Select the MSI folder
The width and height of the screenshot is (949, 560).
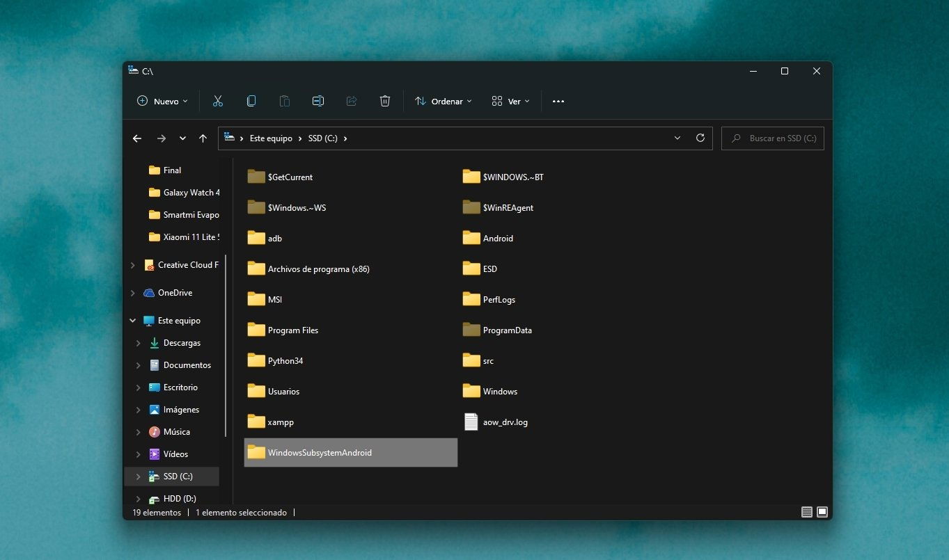(x=266, y=300)
